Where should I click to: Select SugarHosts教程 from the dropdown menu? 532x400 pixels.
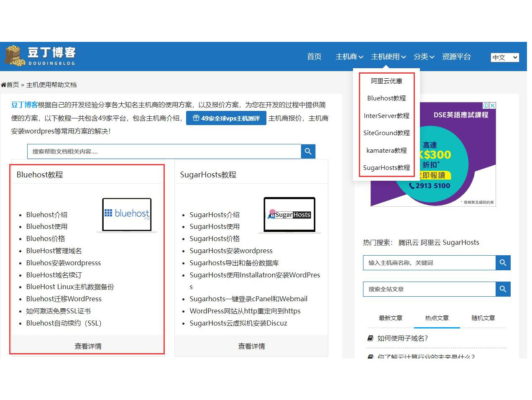click(x=386, y=168)
